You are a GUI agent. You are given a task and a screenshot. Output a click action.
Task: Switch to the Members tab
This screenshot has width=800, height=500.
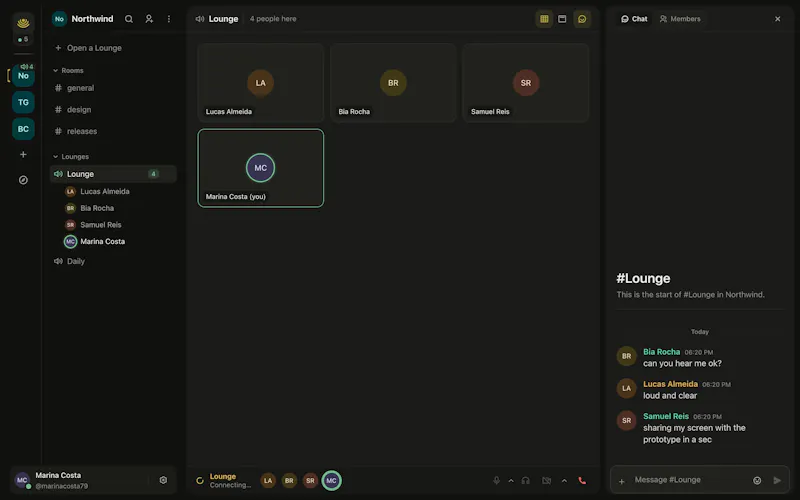click(680, 19)
